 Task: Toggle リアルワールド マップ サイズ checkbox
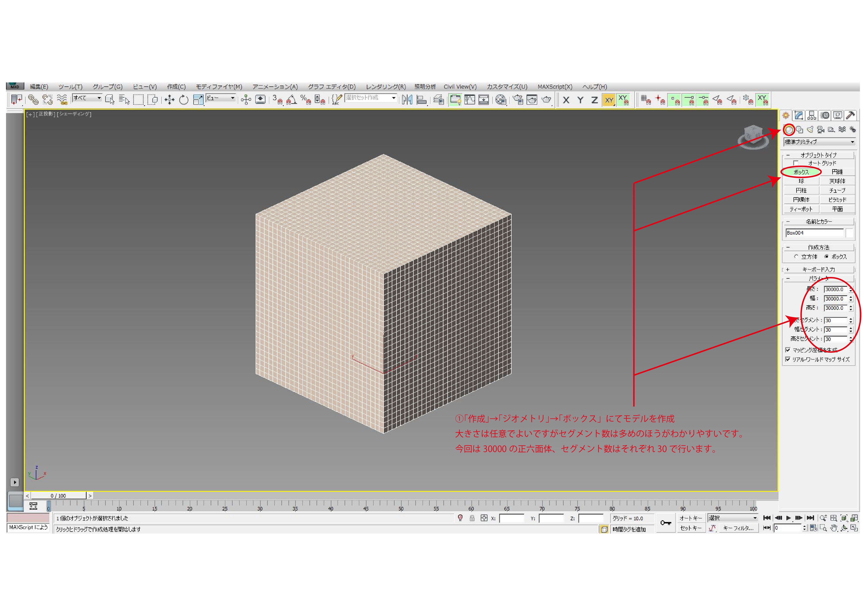[x=788, y=359]
